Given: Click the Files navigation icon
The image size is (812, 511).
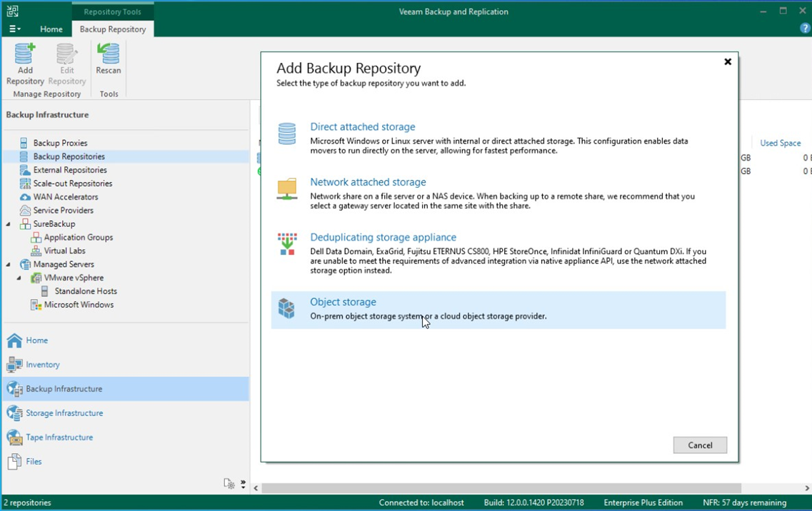Looking at the screenshot, I should coord(14,461).
